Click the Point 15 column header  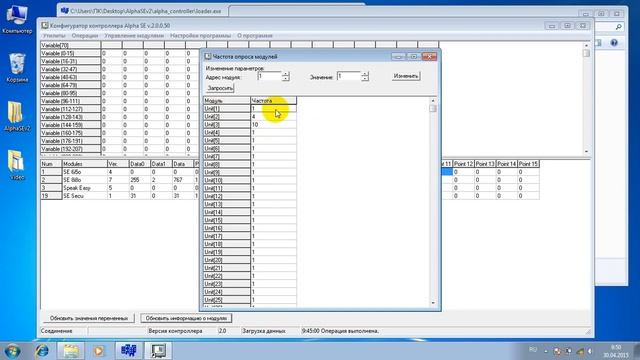click(x=528, y=164)
